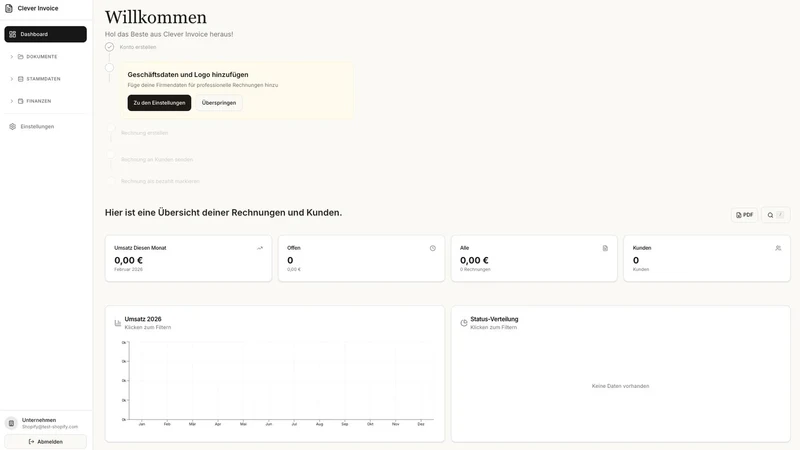The width and height of the screenshot is (800, 450).
Task: Select the DOKUMENTE sidebar label
Action: (42, 57)
